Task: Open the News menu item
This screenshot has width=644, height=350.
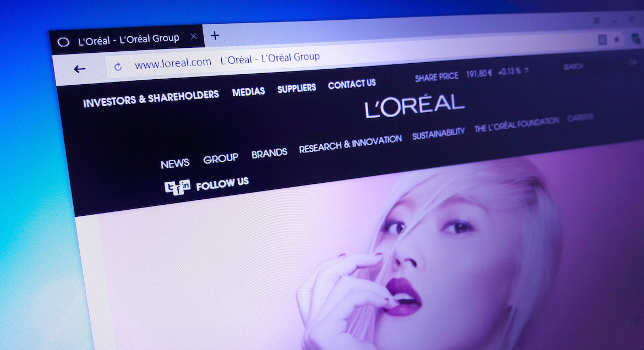Action: (x=175, y=163)
